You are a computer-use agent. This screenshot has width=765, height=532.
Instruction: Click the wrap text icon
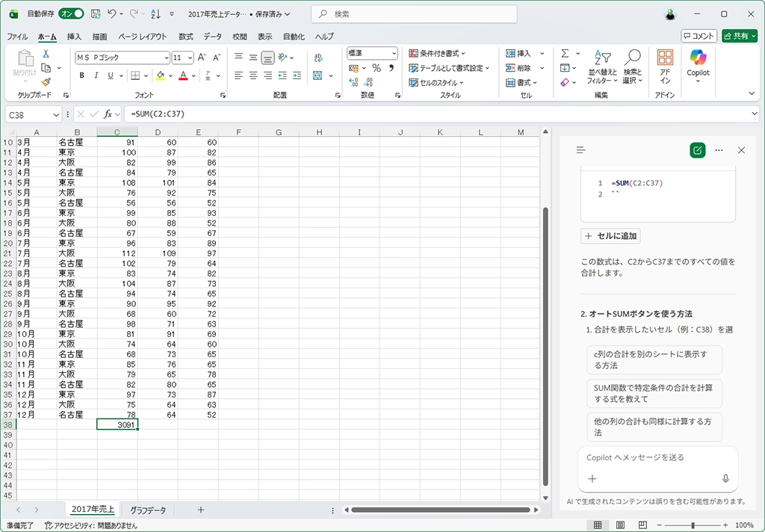(316, 58)
